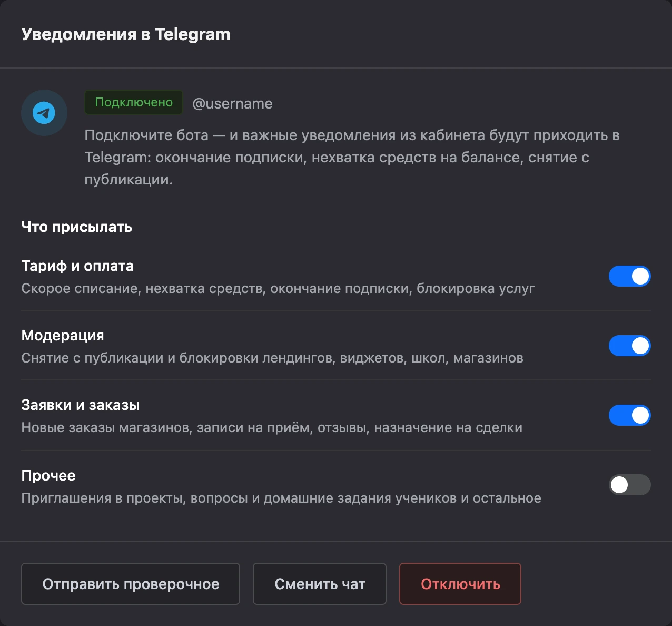This screenshot has height=626, width=672.
Task: Click the green Подключено status badge
Action: (134, 102)
